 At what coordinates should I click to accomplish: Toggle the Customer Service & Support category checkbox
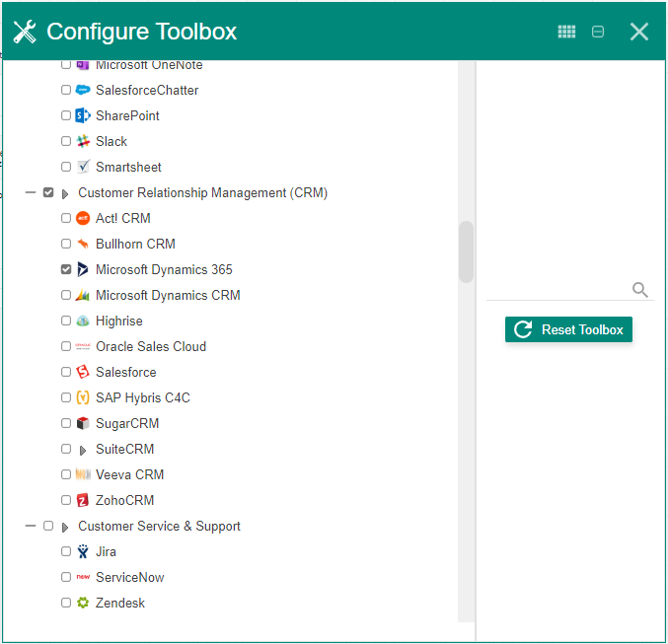tap(48, 526)
